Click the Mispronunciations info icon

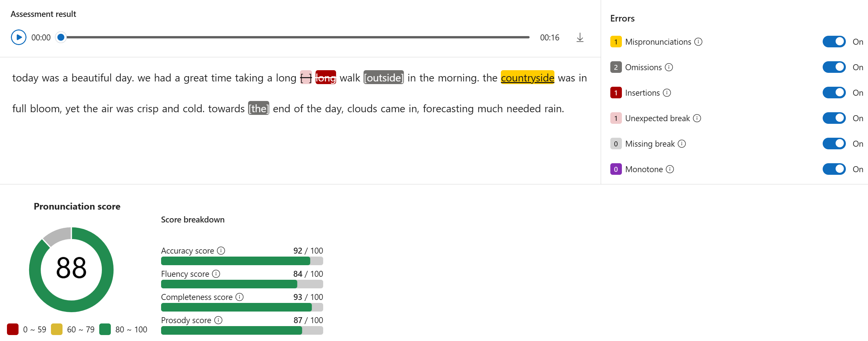click(698, 42)
